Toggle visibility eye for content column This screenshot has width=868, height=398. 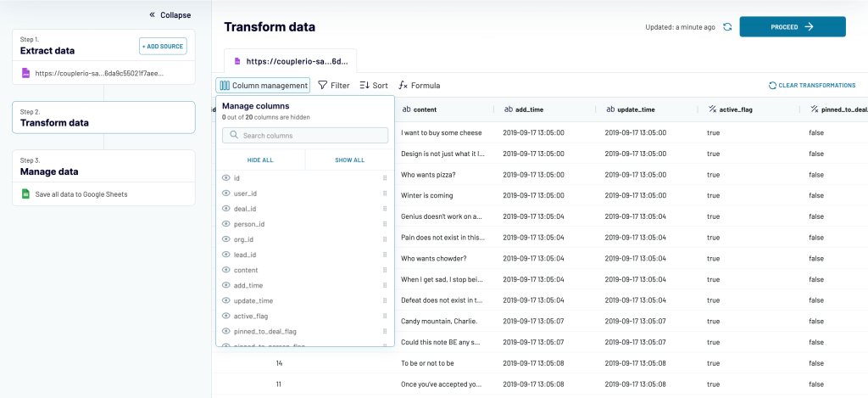(225, 270)
